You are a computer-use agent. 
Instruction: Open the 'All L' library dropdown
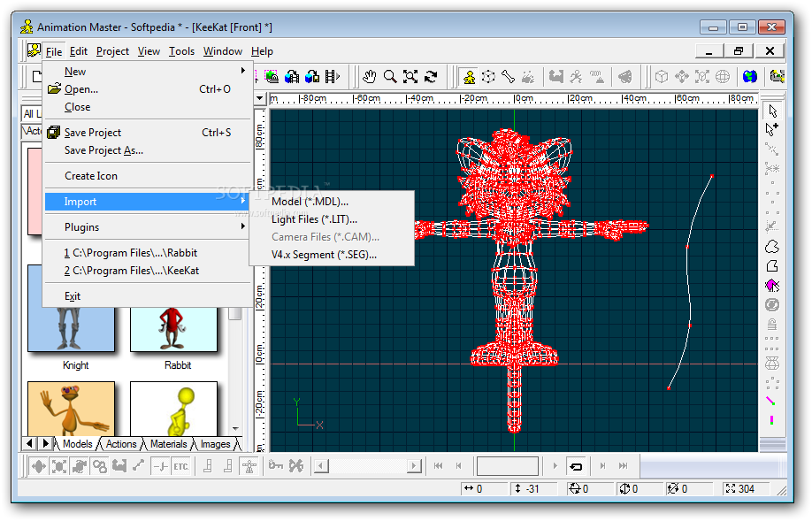click(x=32, y=113)
